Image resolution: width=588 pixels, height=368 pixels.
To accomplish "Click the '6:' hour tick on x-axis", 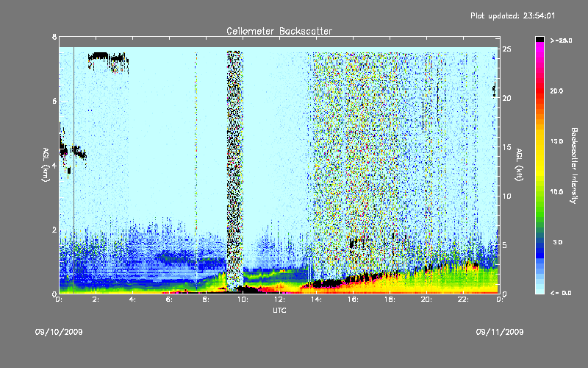I will click(169, 300).
